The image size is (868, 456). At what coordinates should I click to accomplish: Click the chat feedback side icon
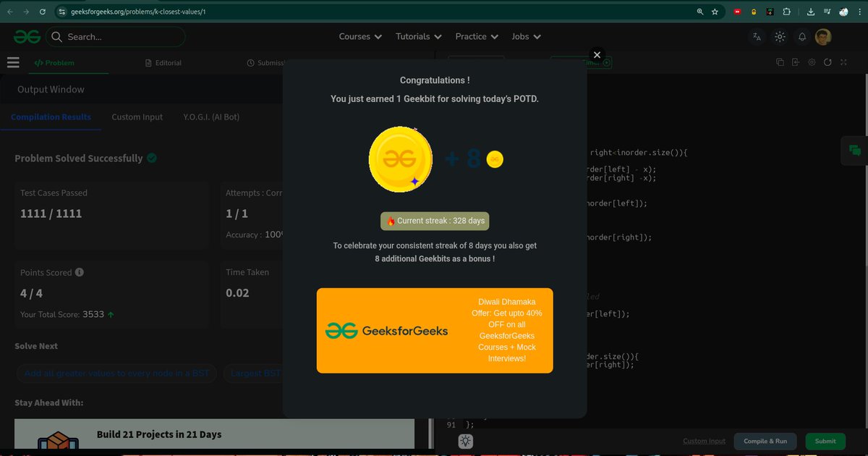point(855,151)
